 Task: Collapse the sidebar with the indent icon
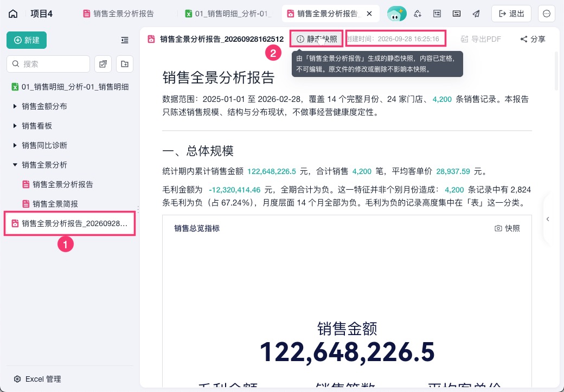[x=124, y=40]
